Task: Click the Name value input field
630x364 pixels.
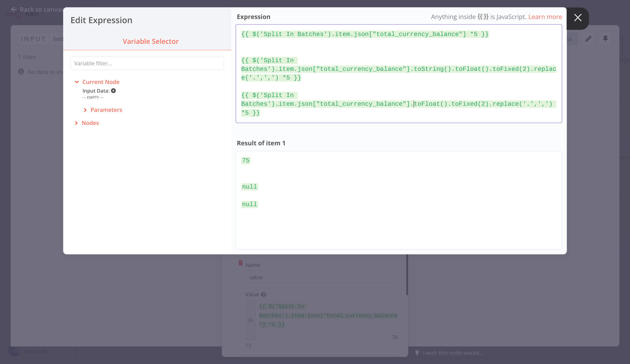Action: 322,277
